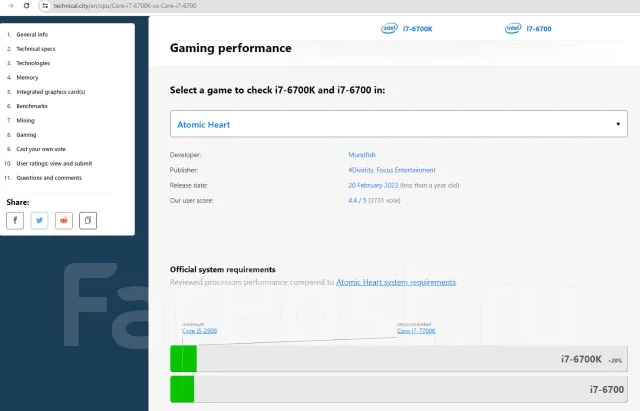Open site info icon in address bar

45,6
